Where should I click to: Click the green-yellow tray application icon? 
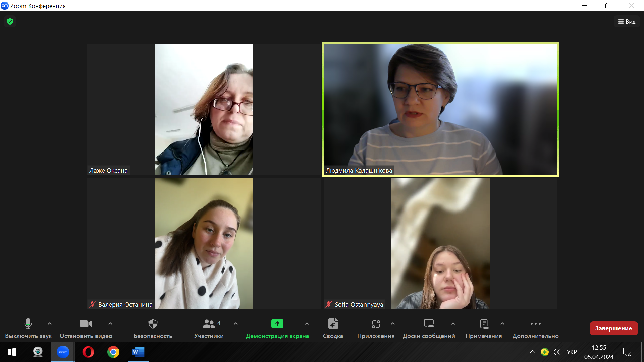tap(545, 352)
